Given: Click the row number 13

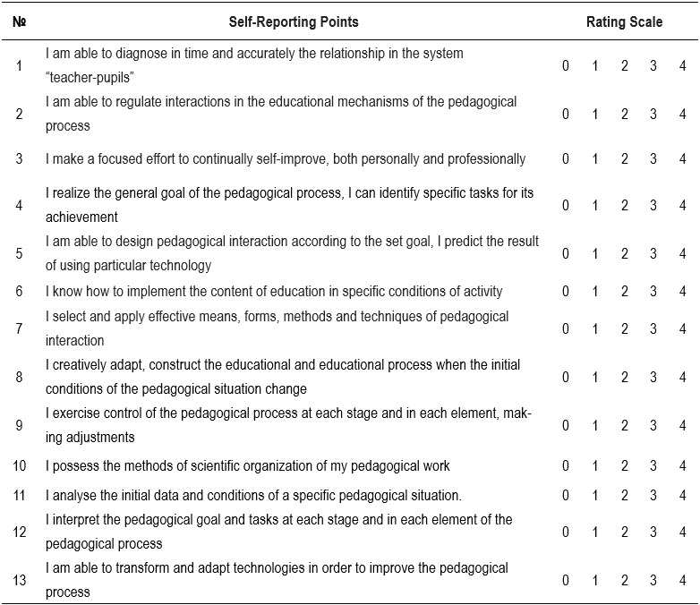Looking at the screenshot, I should point(20,580).
